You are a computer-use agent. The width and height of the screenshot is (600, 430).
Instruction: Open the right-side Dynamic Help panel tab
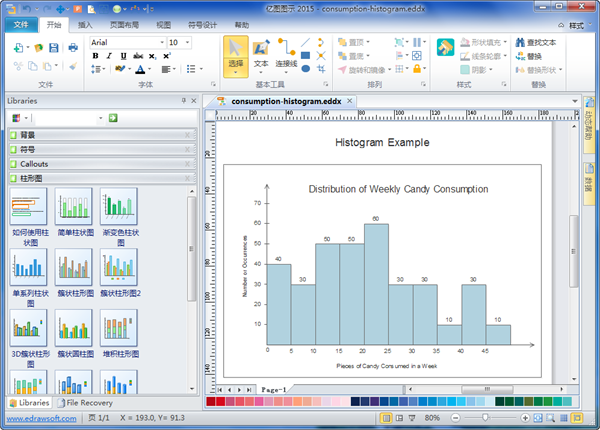point(589,124)
